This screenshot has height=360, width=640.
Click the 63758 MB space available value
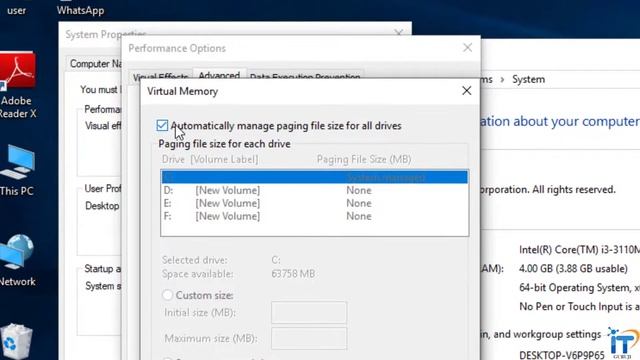pos(293,273)
